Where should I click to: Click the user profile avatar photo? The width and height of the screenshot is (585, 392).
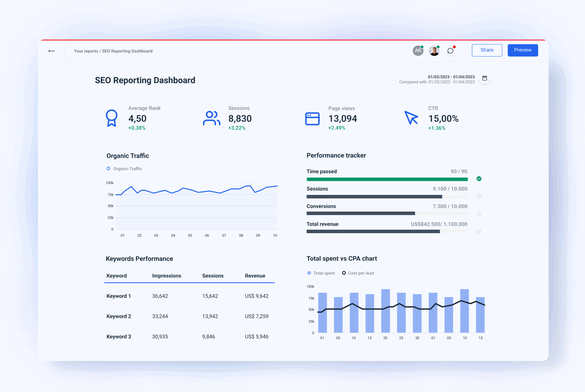[434, 51]
